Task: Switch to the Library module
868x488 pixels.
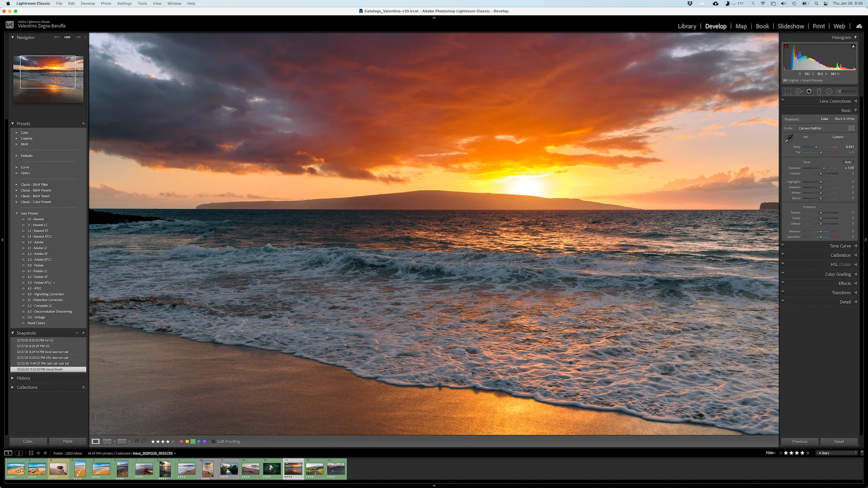Action: point(687,26)
